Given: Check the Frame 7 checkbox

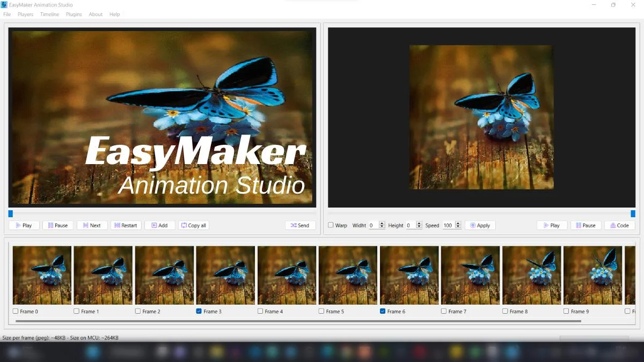Looking at the screenshot, I should pos(444,311).
